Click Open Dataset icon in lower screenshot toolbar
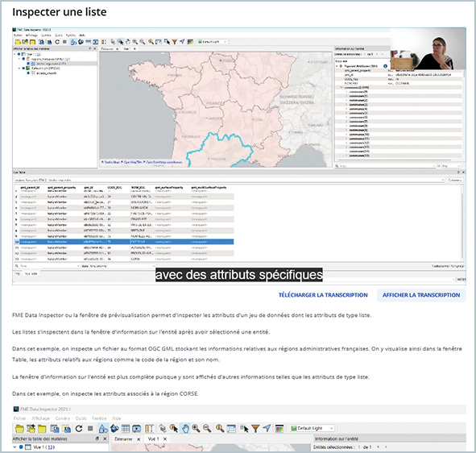Screen dimensions: 476x453 (19, 429)
